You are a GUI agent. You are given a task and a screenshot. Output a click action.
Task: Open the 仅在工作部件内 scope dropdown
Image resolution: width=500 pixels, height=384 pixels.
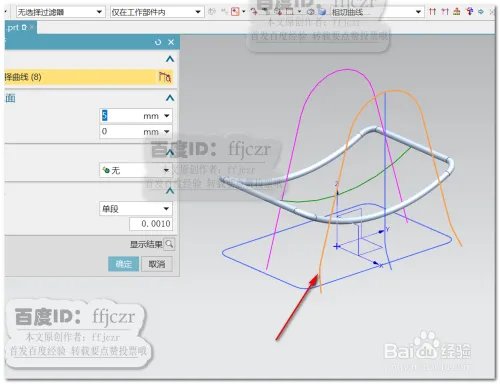(x=157, y=12)
